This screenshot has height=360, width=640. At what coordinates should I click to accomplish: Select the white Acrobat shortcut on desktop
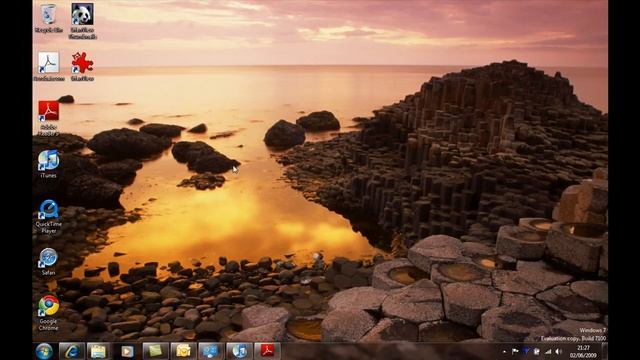coord(49,66)
